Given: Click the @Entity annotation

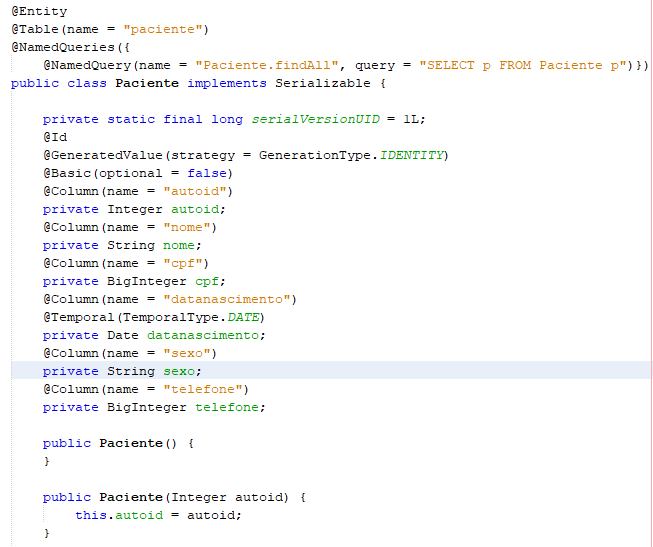Looking at the screenshot, I should click(39, 11).
